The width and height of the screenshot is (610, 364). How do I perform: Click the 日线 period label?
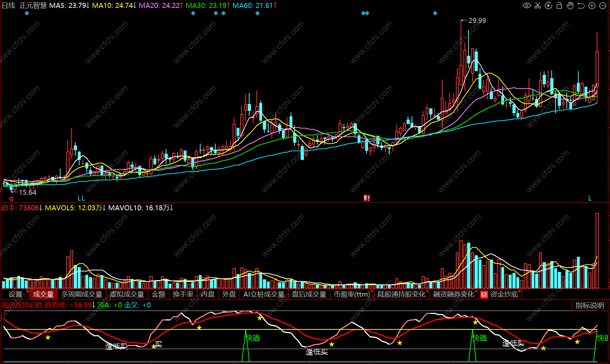pos(9,5)
